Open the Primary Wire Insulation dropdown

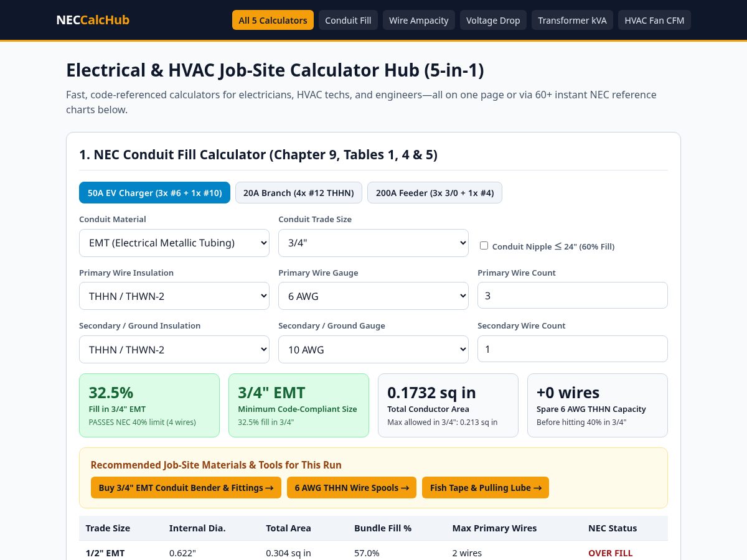(x=174, y=296)
